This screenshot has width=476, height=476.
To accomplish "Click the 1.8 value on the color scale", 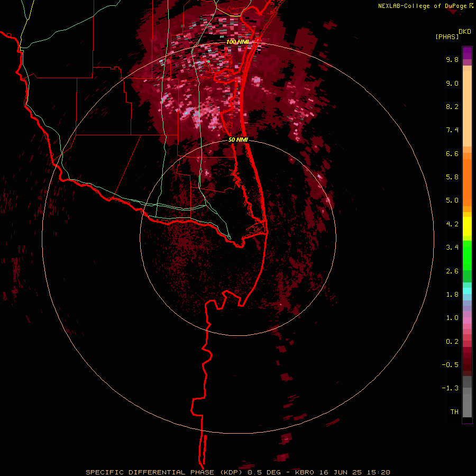I will point(452,295).
